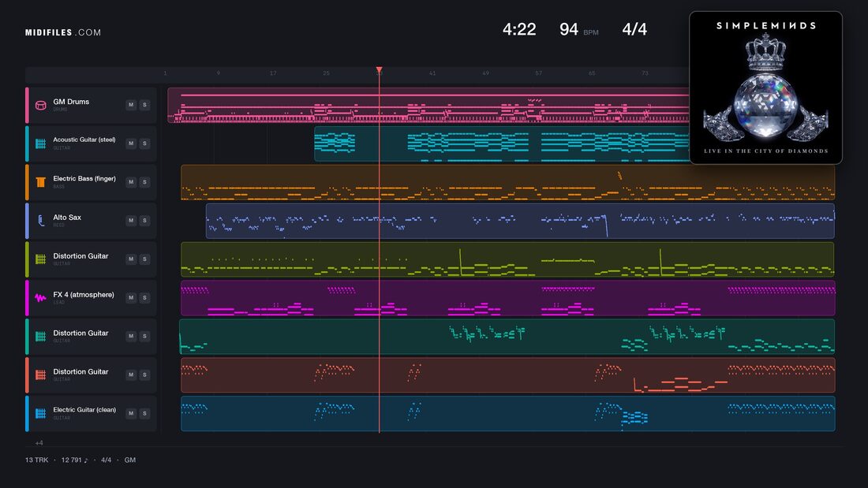Click the Electric Bass (finger) instrument icon
Screen dimensions: 868x488
[x=40, y=182]
